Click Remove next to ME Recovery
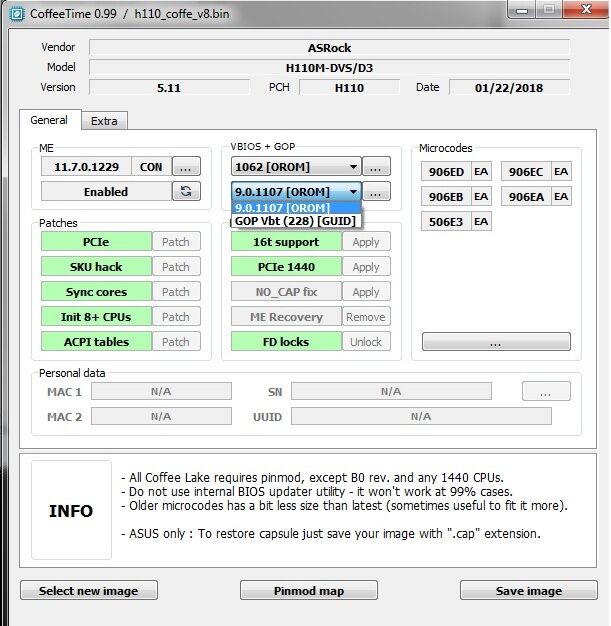 [x=366, y=317]
